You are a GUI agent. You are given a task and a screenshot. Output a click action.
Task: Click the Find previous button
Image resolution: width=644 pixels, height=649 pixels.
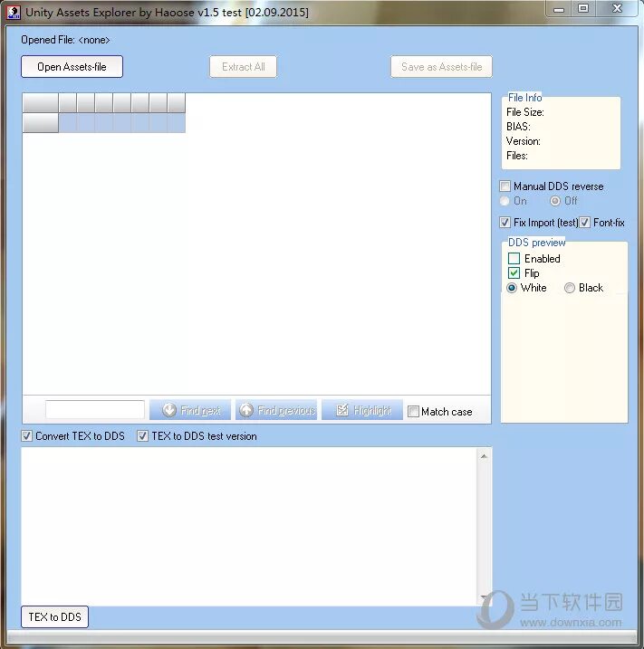[x=276, y=410]
